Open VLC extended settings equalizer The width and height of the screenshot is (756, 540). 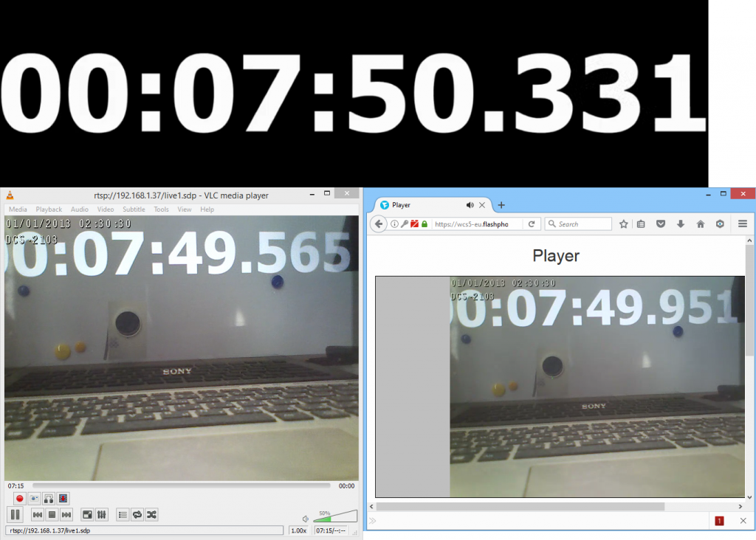[101, 514]
